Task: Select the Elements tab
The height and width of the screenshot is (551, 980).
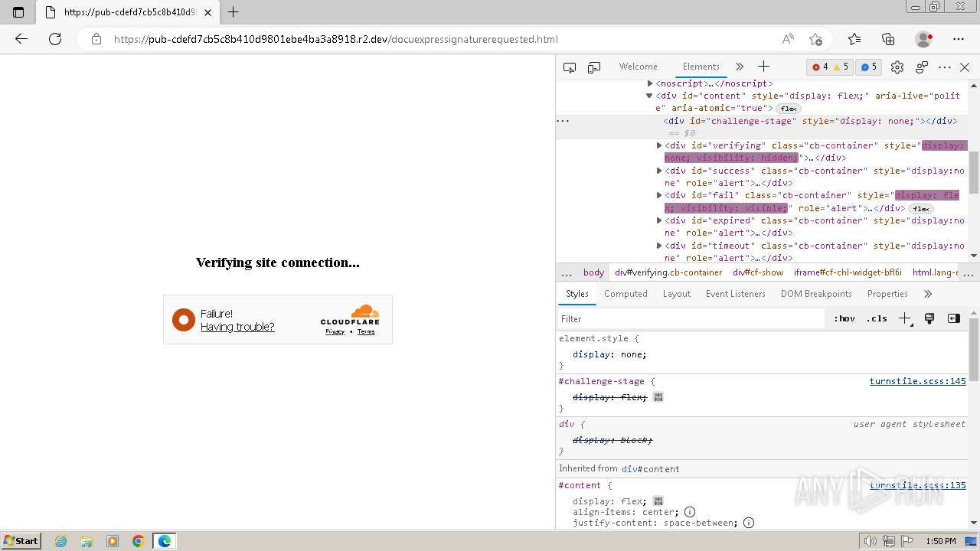Action: [x=701, y=67]
